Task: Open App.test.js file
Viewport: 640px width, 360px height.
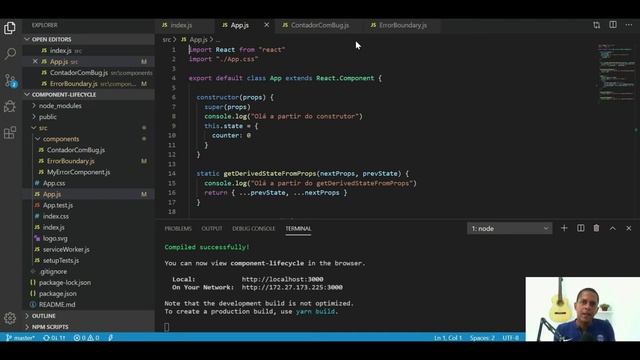Action: (x=89, y=205)
